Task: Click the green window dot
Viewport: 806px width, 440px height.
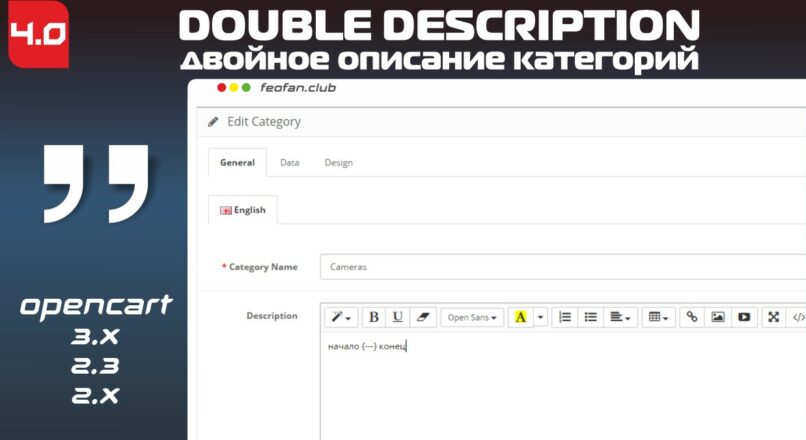Action: pyautogui.click(x=246, y=87)
